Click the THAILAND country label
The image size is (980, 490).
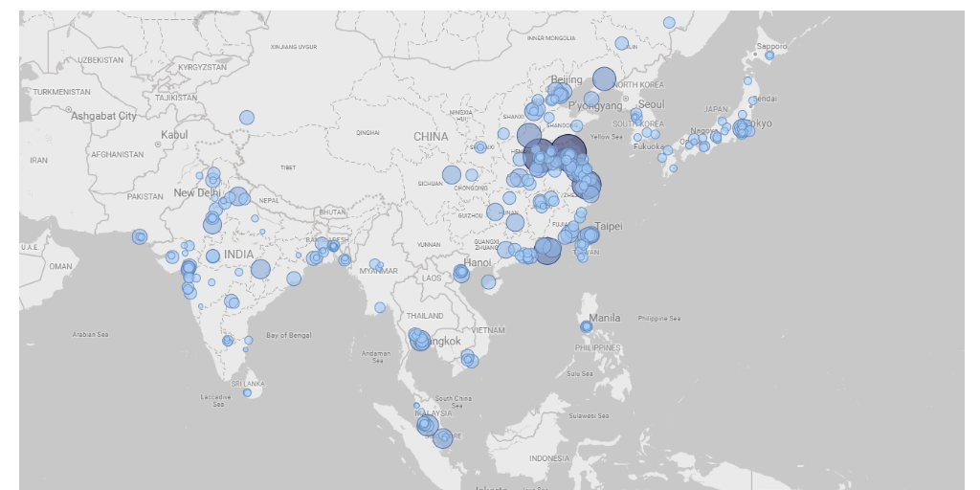tap(425, 316)
